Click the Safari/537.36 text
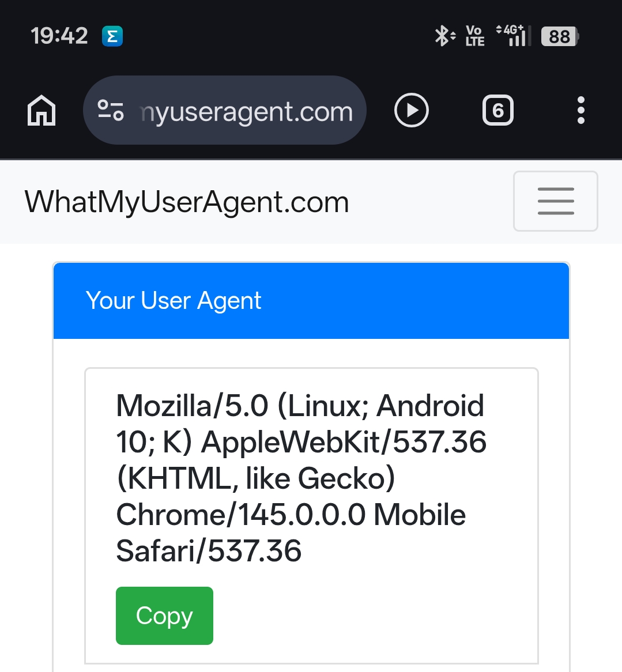Viewport: 622px width, 672px height. [x=209, y=551]
